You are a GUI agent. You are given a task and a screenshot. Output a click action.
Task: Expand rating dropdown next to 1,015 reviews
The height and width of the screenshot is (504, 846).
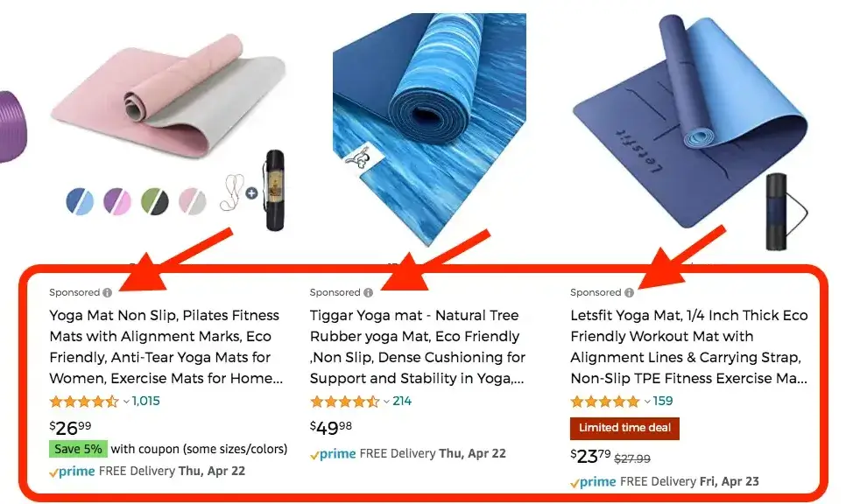[x=126, y=402]
